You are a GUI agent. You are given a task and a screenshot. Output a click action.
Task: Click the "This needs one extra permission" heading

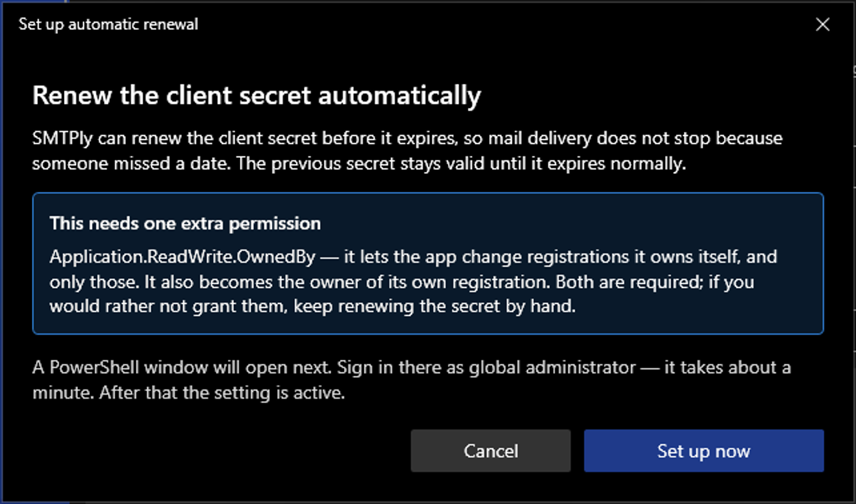pos(185,223)
